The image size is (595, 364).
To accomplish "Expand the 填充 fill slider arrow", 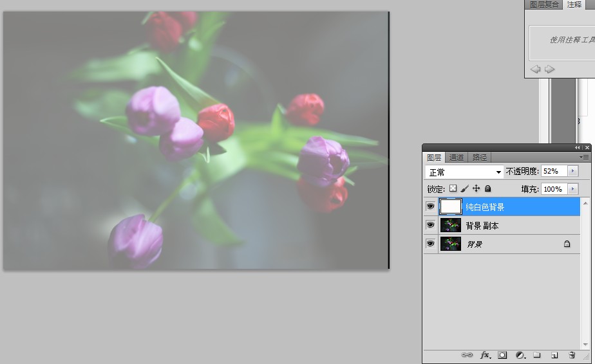I will 572,188.
